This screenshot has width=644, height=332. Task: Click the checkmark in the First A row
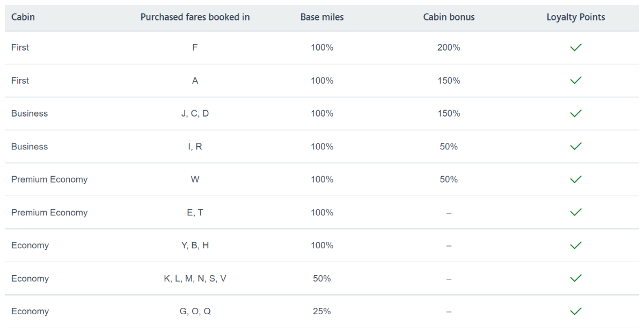[x=576, y=80]
